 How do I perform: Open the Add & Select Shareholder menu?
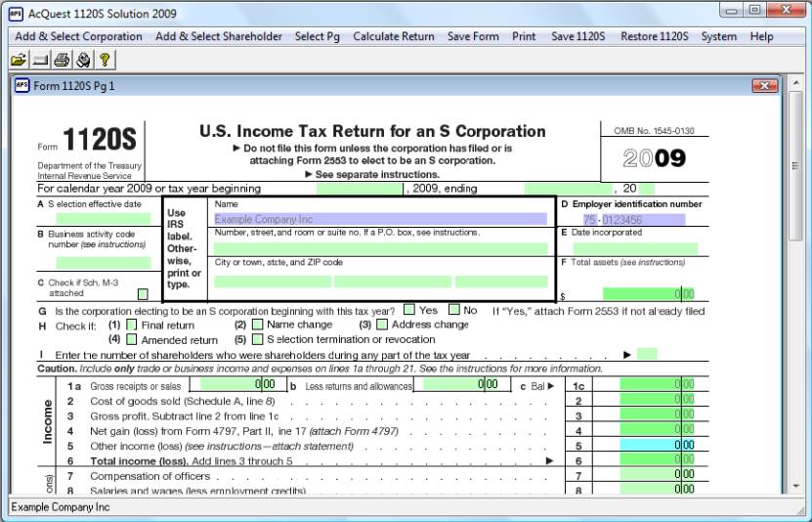click(219, 36)
